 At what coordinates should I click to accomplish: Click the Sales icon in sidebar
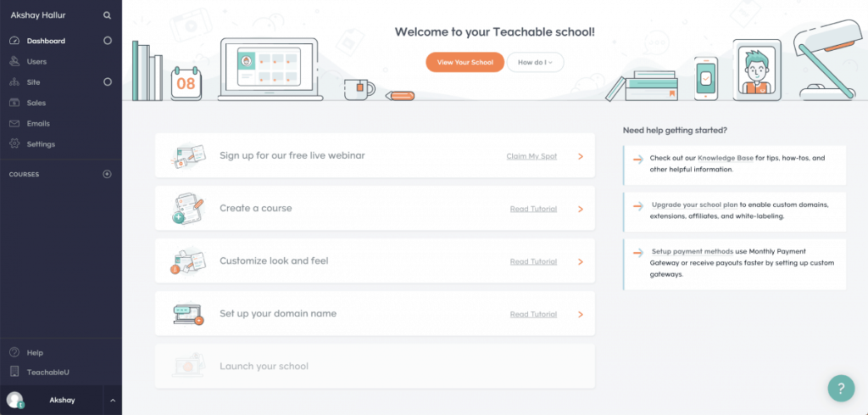[x=15, y=103]
